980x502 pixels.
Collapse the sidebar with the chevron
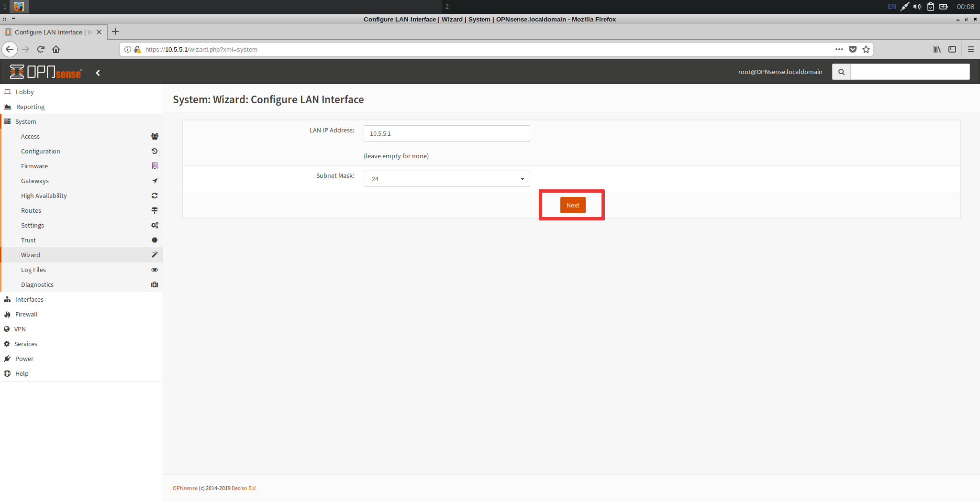[98, 73]
